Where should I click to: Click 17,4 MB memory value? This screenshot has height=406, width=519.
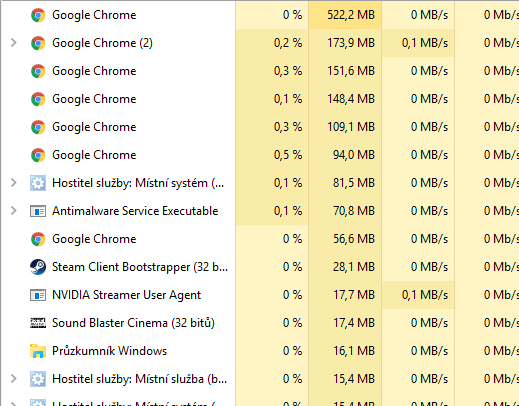[354, 323]
